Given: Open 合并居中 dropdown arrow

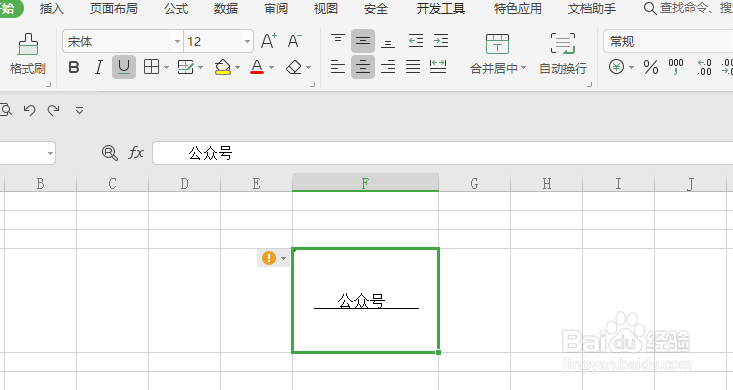Looking at the screenshot, I should coord(524,68).
